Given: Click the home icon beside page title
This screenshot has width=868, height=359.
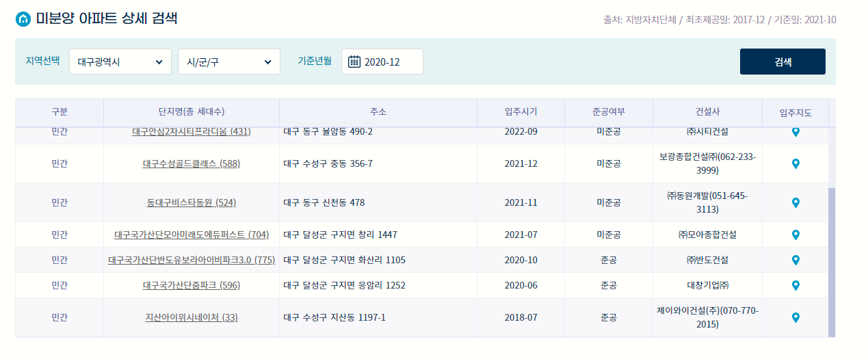Looking at the screenshot, I should coord(23,18).
